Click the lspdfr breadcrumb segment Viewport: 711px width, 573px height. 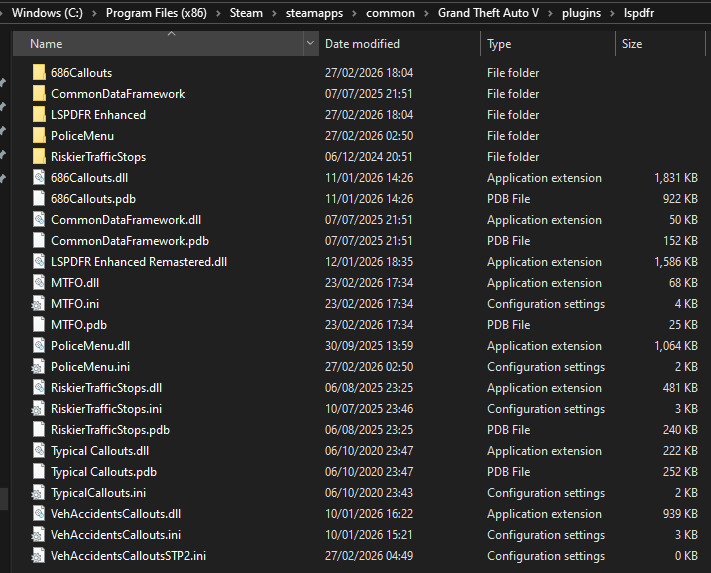[x=639, y=13]
